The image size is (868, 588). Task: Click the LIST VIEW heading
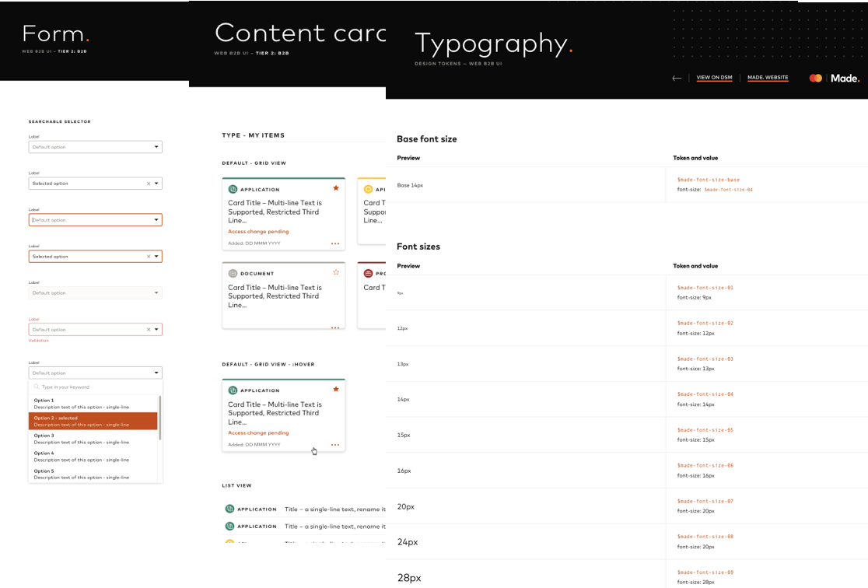237,485
